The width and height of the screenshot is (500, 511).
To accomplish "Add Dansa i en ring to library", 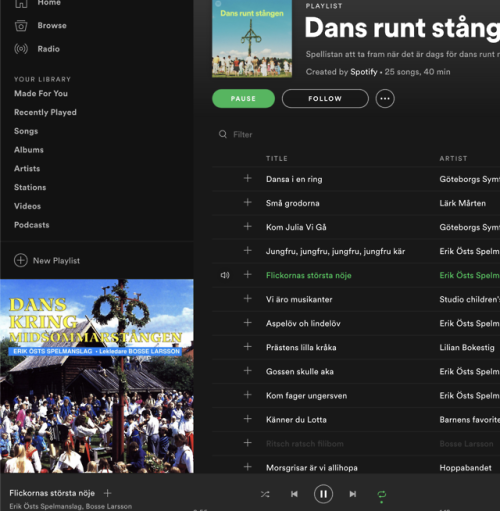I will 248,178.
